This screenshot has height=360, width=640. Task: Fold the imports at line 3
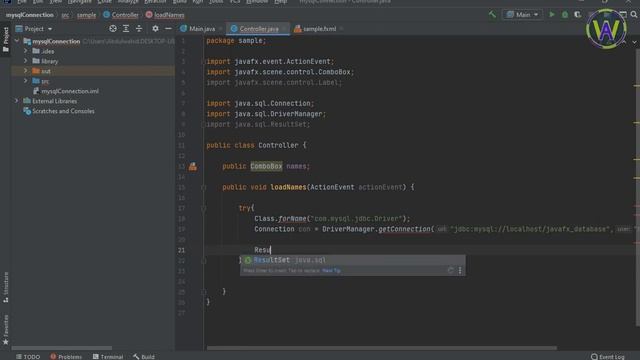204,62
